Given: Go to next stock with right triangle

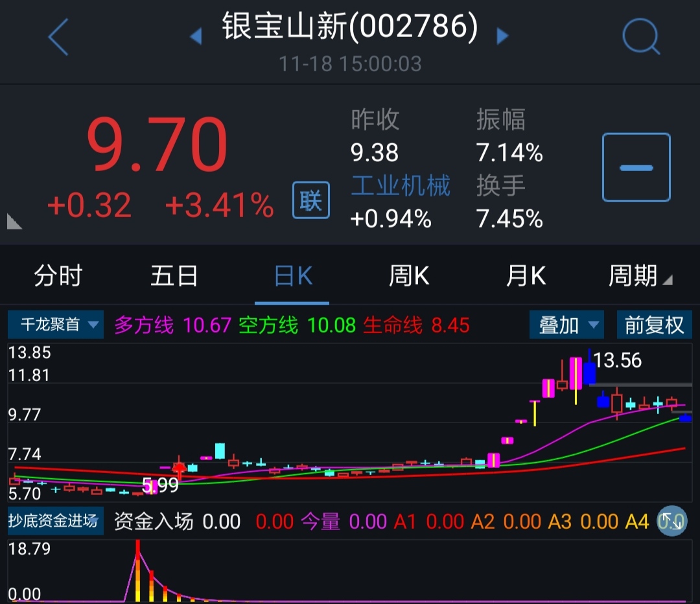Looking at the screenshot, I should coord(502,36).
